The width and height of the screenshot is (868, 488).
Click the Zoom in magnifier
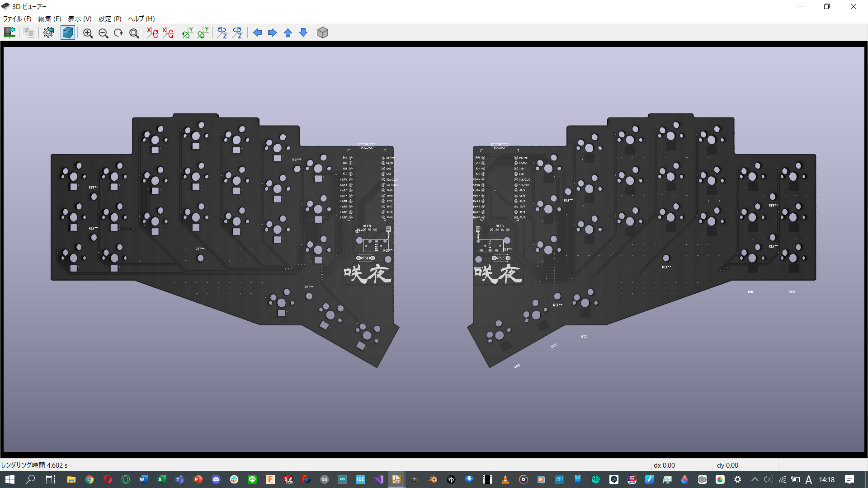(88, 33)
